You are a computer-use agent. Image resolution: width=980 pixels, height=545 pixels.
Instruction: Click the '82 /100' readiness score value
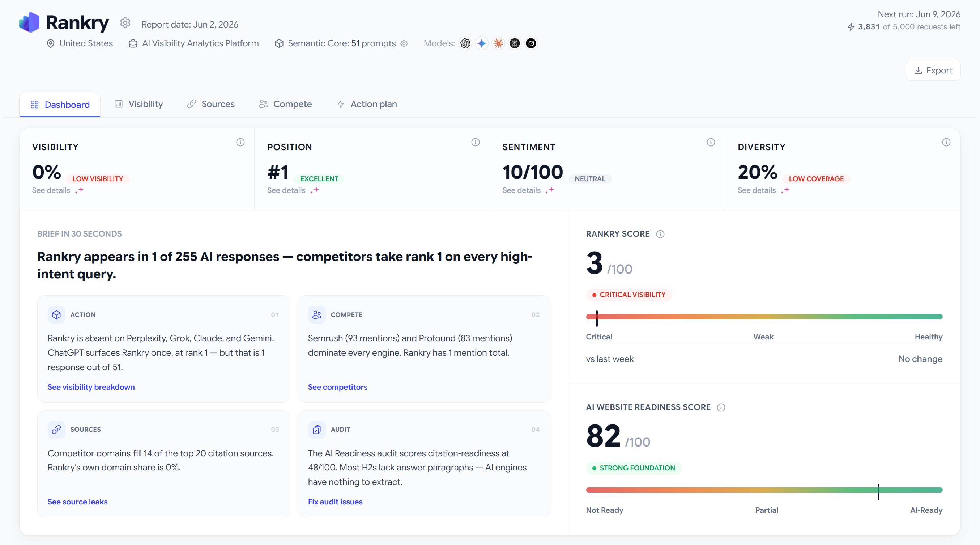[x=618, y=436]
